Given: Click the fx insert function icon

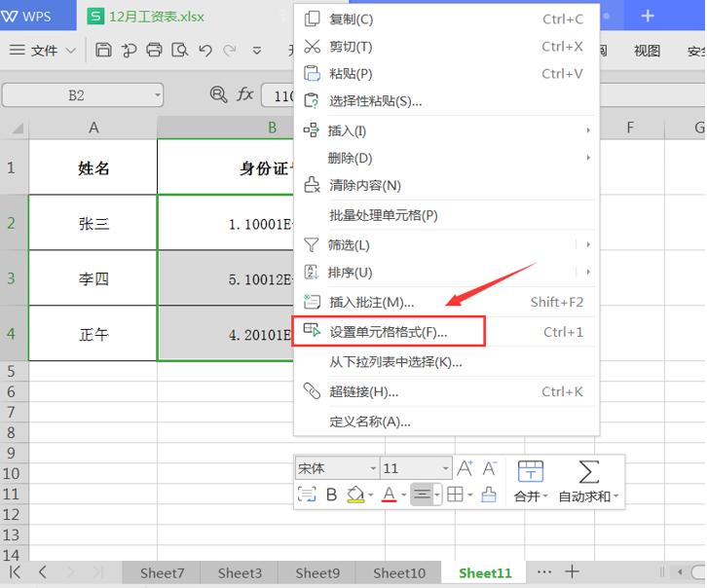Looking at the screenshot, I should pos(244,94).
